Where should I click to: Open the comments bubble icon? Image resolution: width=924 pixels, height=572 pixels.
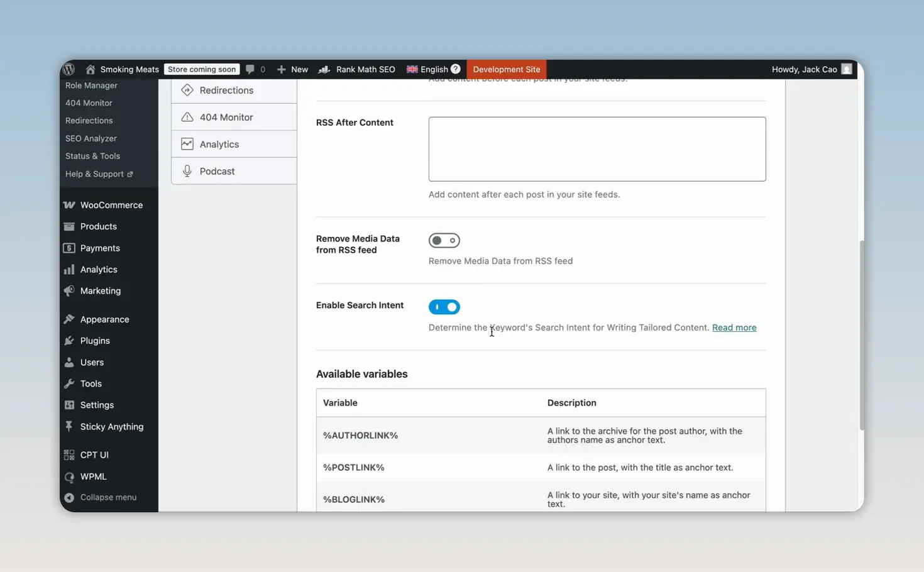tap(250, 69)
